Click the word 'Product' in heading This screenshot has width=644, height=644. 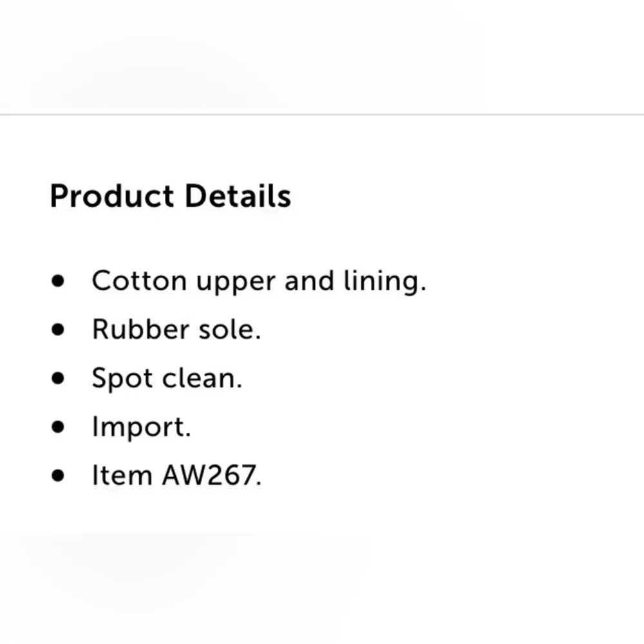(x=111, y=196)
